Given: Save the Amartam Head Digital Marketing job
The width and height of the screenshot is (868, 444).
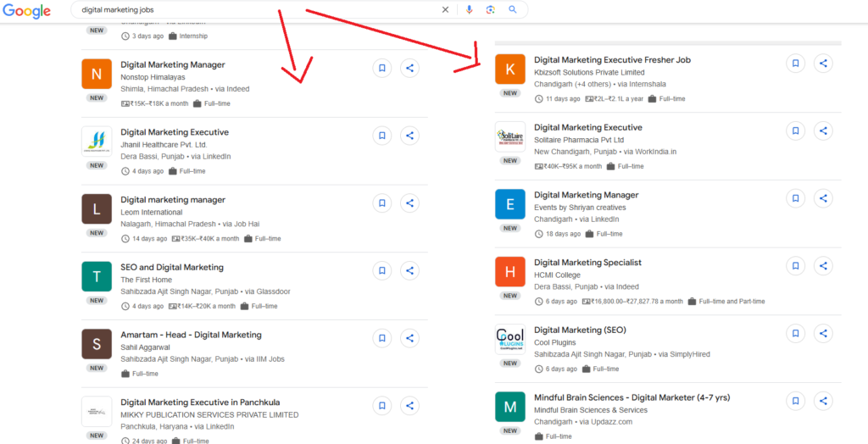Looking at the screenshot, I should click(x=382, y=338).
